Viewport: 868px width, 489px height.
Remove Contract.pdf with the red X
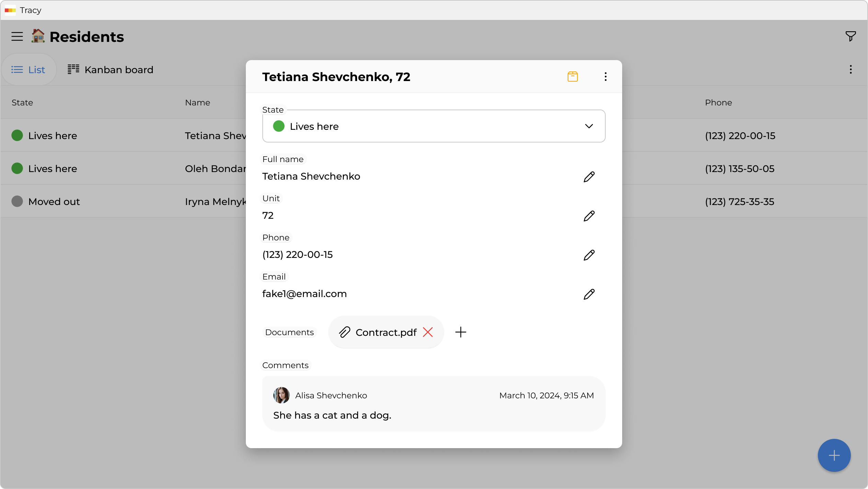coord(428,332)
